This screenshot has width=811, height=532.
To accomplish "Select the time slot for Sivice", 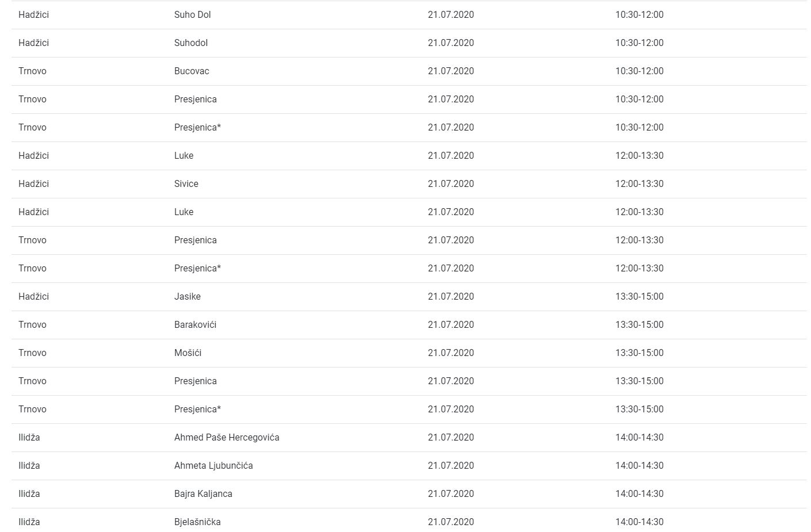I will pos(639,184).
